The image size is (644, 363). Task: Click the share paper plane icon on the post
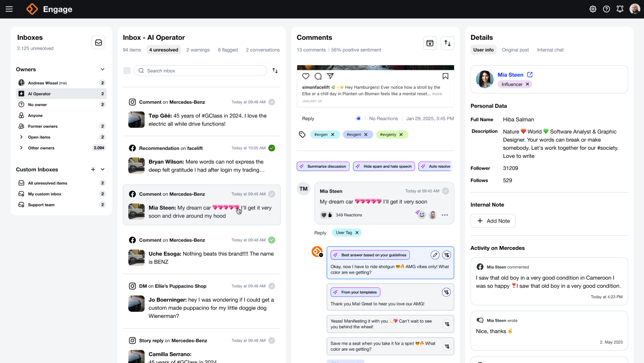click(330, 76)
